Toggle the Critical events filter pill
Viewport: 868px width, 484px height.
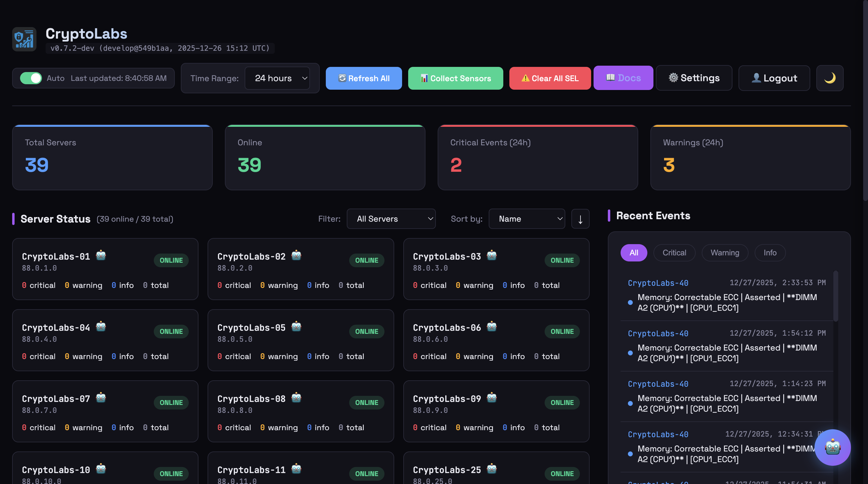click(674, 252)
